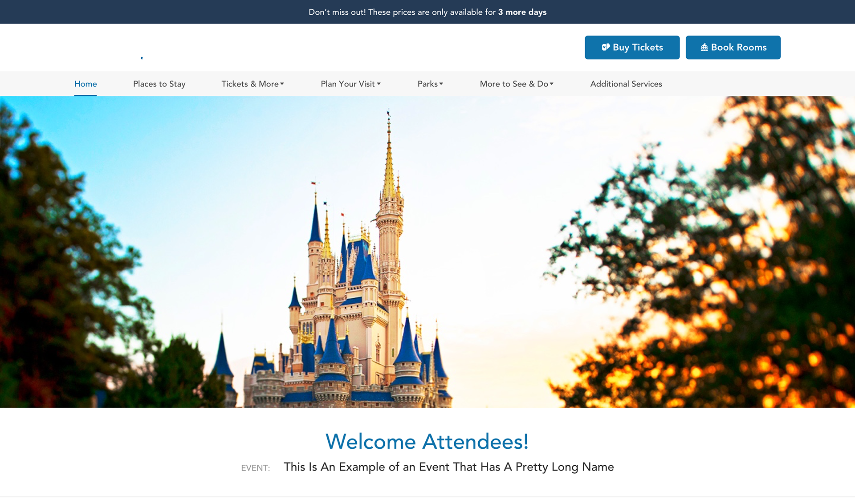Click the Welcome Attendees! heading
Image resolution: width=855 pixels, height=504 pixels.
pos(427,441)
